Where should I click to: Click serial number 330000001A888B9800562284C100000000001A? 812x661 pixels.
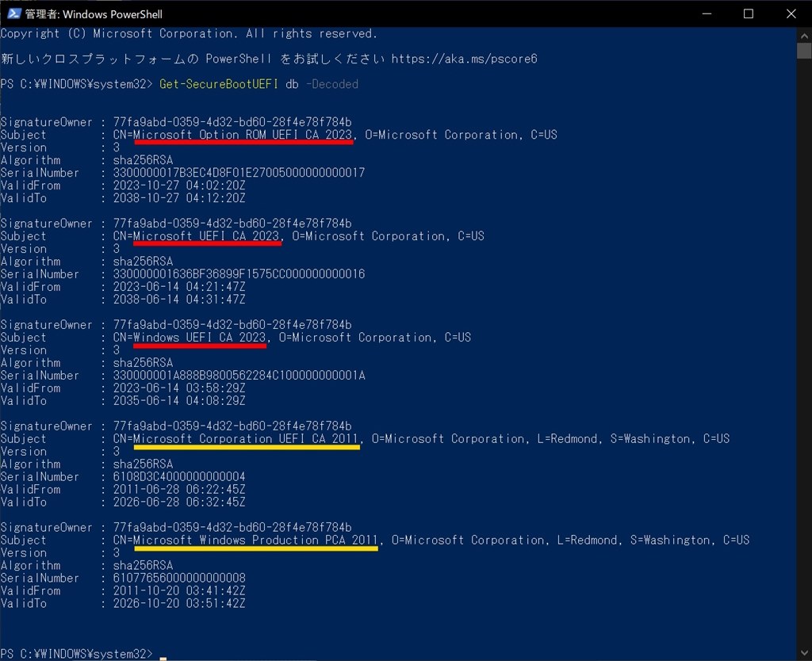point(239,375)
